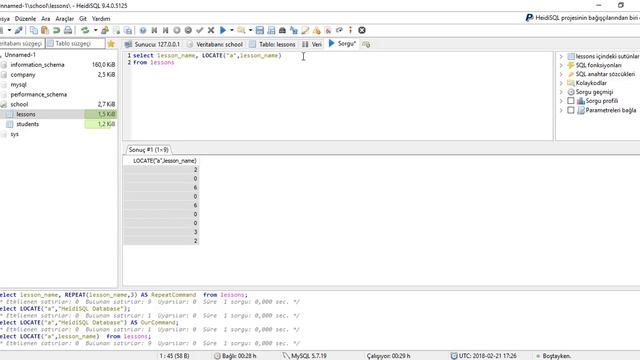Enable the Parametreleri bağla checkbox
640x360 pixels.
(571, 110)
